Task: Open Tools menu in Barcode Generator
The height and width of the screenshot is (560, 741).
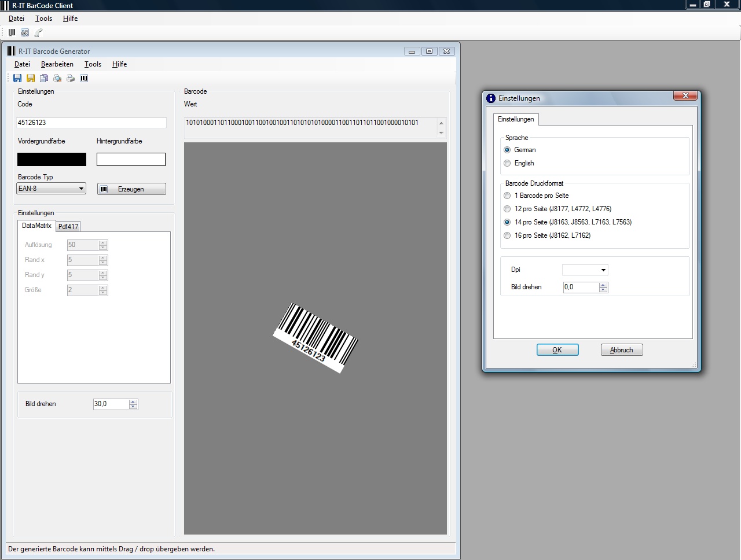Action: point(93,64)
